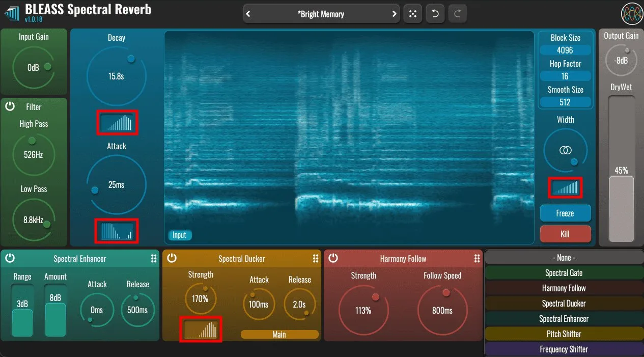
Task: Redo the last undone change
Action: [457, 14]
